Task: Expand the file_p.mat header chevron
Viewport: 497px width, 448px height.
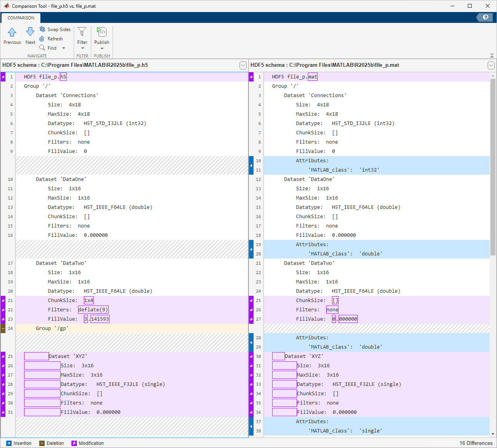Action: (491, 65)
